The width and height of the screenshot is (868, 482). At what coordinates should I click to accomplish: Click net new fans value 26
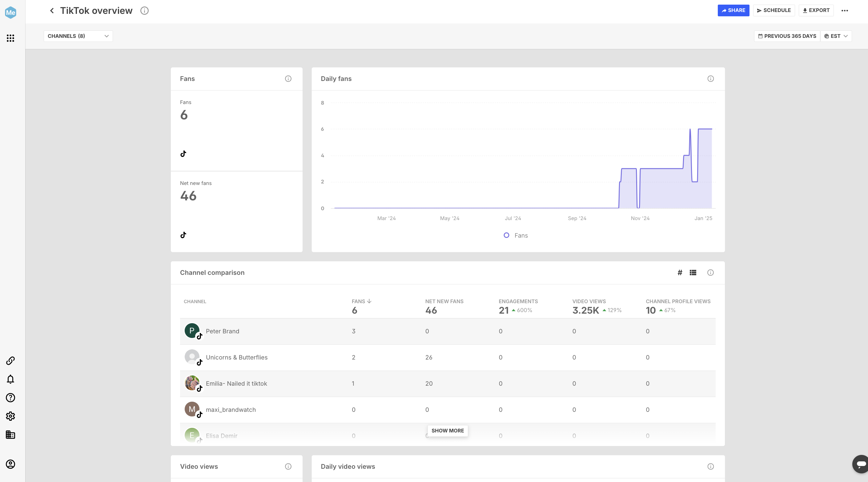(428, 357)
